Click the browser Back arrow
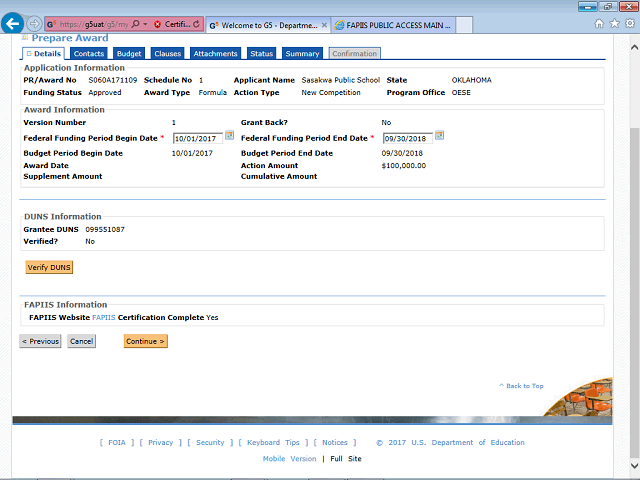 point(14,23)
